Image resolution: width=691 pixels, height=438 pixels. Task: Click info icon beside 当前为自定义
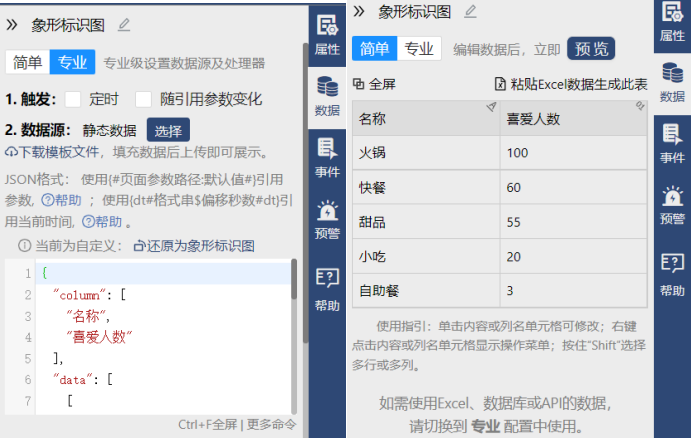[24, 245]
